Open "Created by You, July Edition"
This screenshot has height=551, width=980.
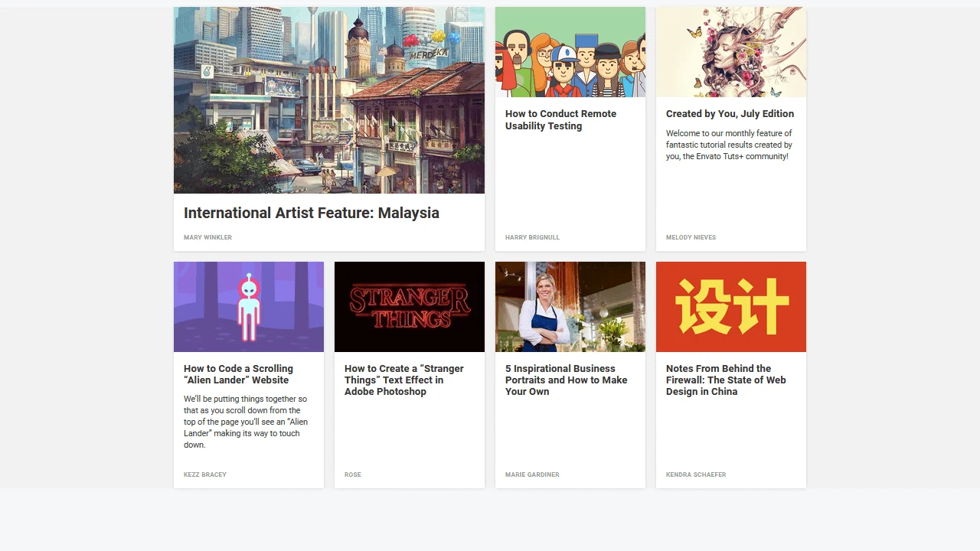730,113
